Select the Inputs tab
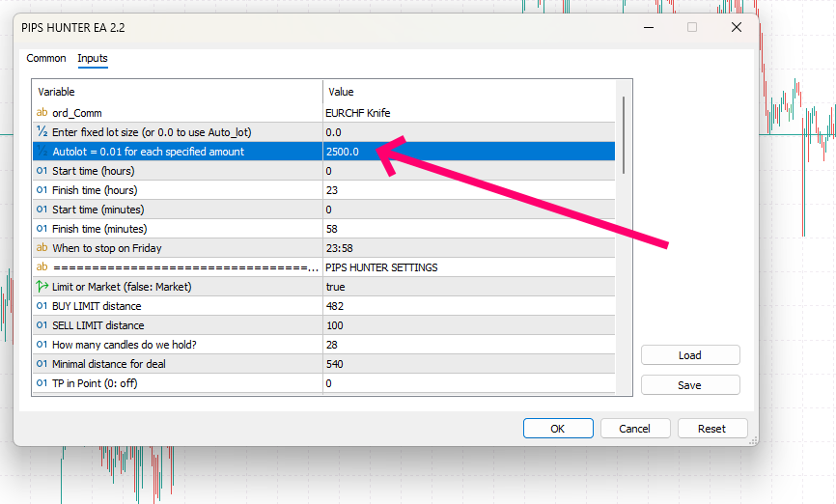The width and height of the screenshot is (836, 504). (x=93, y=58)
